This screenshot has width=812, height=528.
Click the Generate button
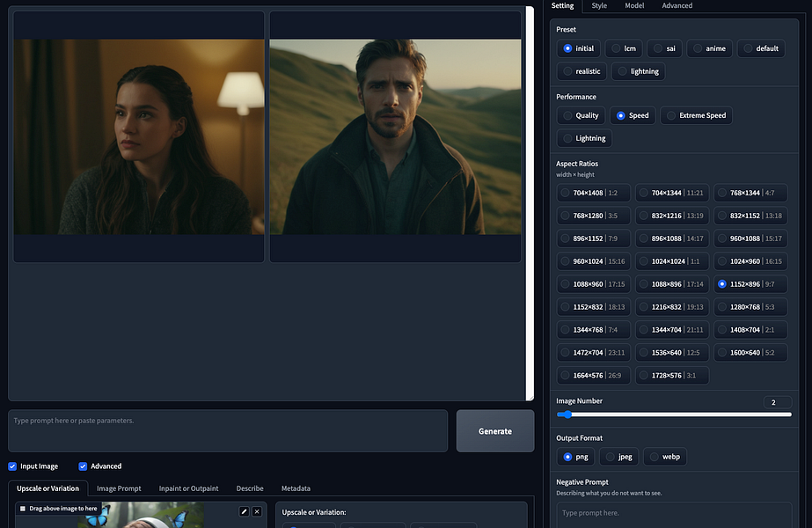coord(495,431)
